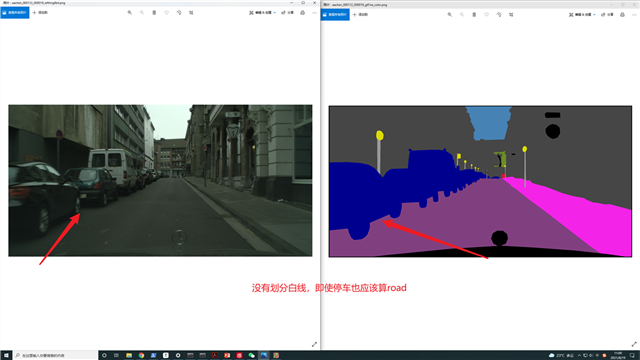640x360 pixels.
Task: Open the more options menu in left window
Action: pos(314,13)
